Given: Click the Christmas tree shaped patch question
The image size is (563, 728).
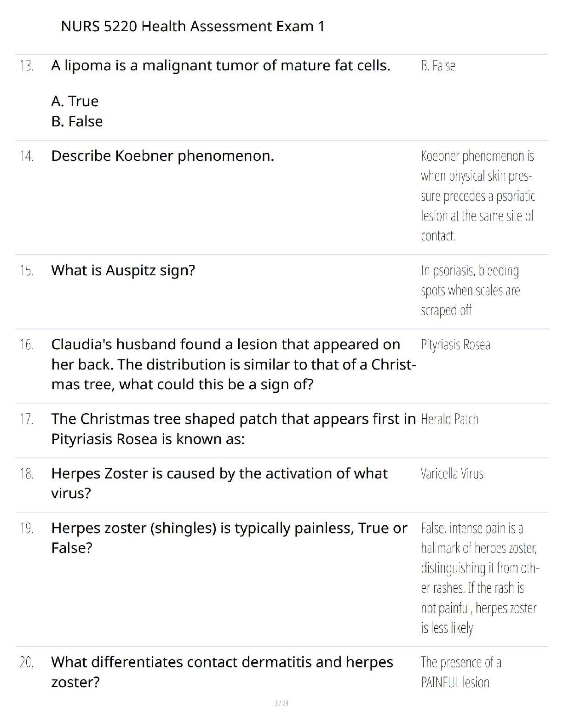Looking at the screenshot, I should [234, 429].
